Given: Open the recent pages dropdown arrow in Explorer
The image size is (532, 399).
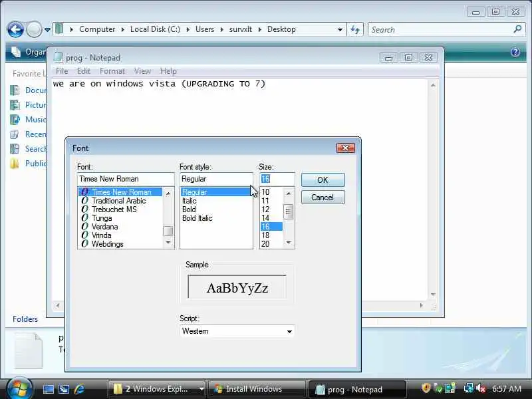Looking at the screenshot, I should point(47,30).
